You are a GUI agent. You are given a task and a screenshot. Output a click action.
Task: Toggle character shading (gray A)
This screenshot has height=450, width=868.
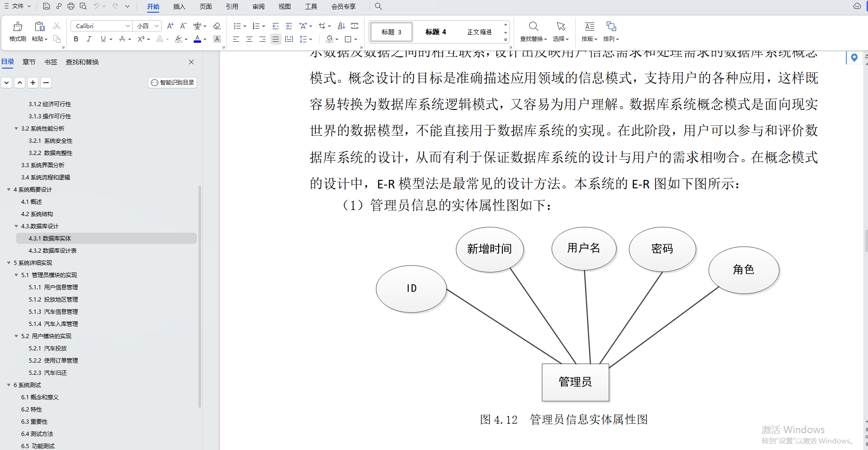click(217, 39)
